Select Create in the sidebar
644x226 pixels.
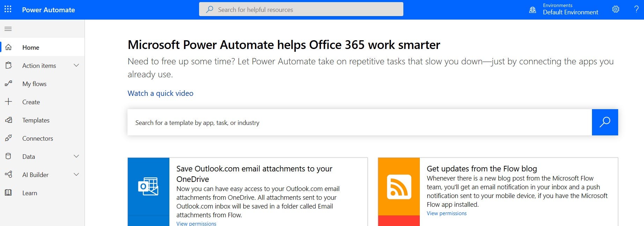(x=42, y=102)
